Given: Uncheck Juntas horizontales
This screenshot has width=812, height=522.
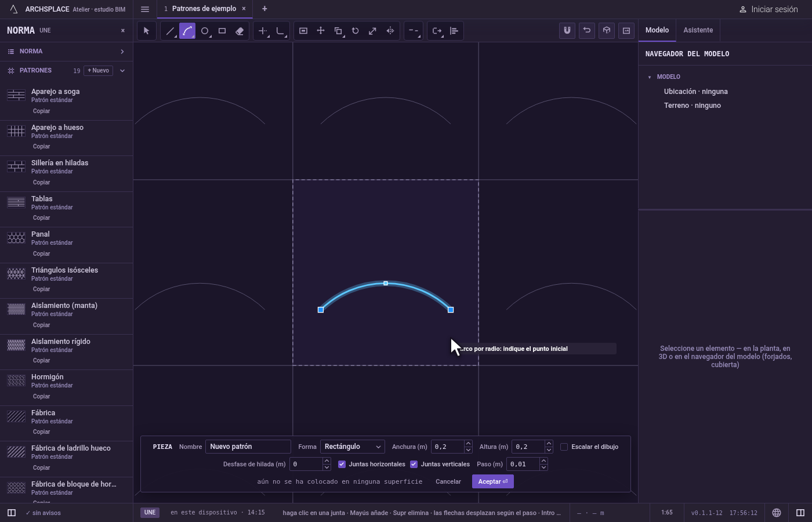Looking at the screenshot, I should click(x=342, y=464).
